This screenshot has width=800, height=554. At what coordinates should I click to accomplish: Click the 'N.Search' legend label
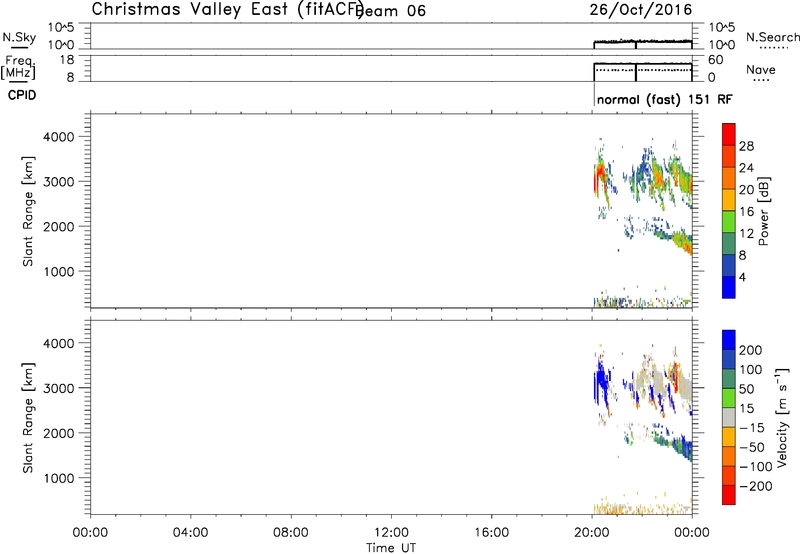[772, 37]
